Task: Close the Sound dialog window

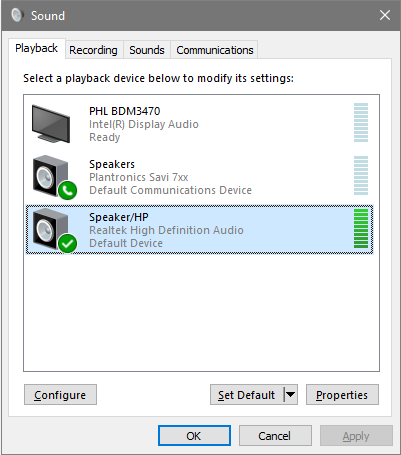Action: (385, 15)
